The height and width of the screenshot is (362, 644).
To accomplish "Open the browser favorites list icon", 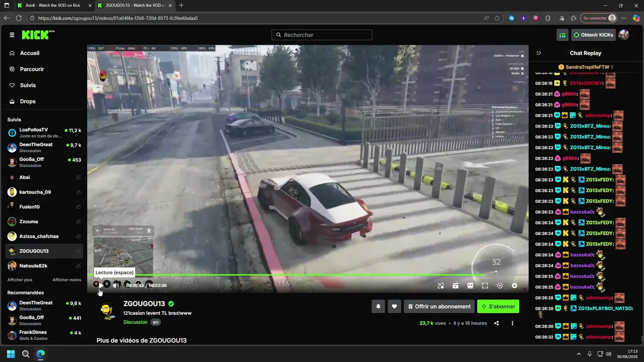I will click(x=573, y=18).
